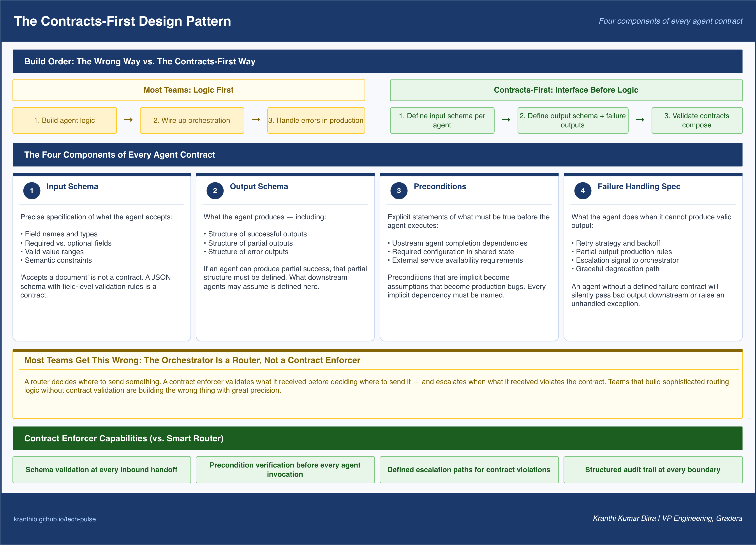Click 'The Contracts-First Design Pattern' main title
The height and width of the screenshot is (545, 756).
(122, 21)
